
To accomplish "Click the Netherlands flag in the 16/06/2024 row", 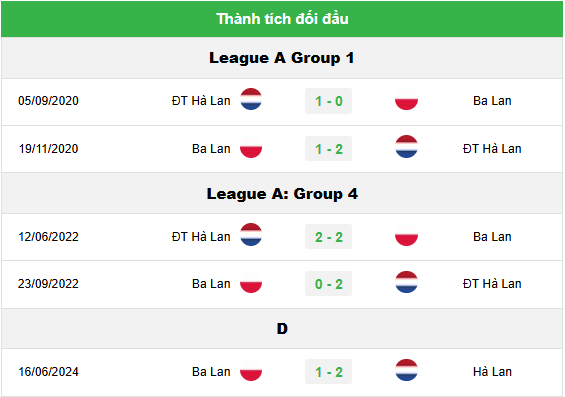I will pos(406,370).
